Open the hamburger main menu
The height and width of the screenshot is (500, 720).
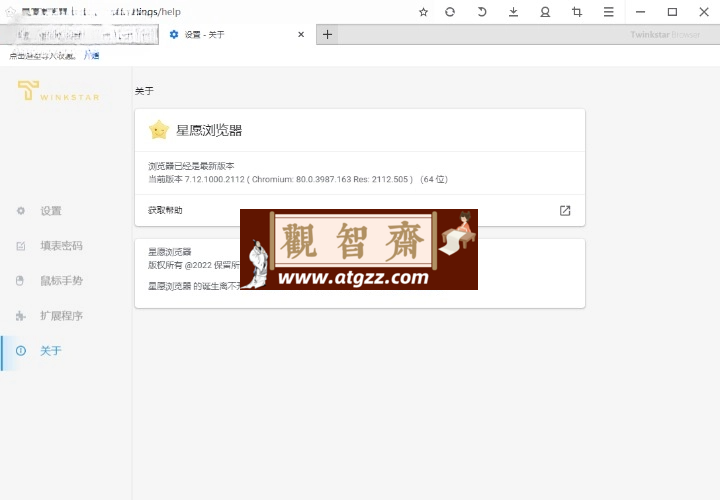point(608,12)
